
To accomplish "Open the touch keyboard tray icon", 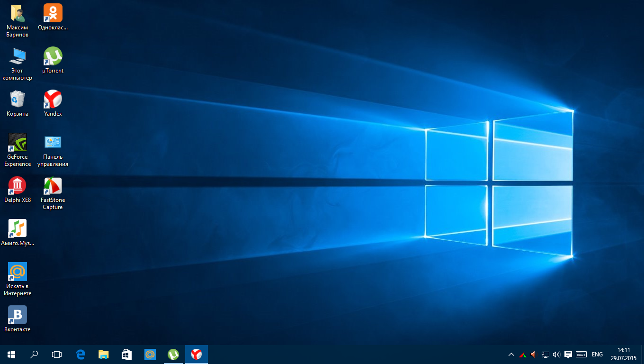I will pos(581,354).
